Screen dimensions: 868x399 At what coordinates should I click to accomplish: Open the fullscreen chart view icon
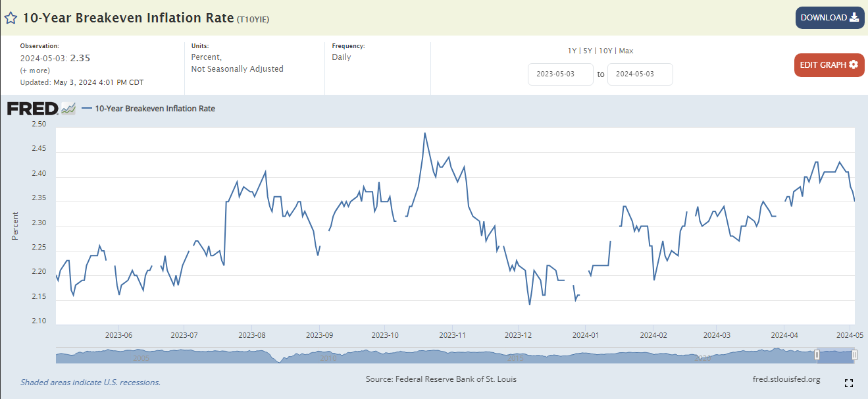(848, 383)
